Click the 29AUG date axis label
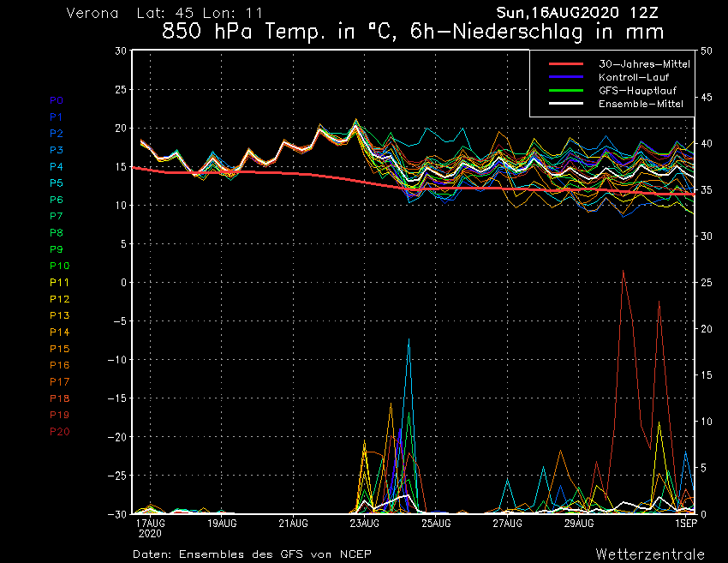This screenshot has height=563, width=728. click(579, 522)
